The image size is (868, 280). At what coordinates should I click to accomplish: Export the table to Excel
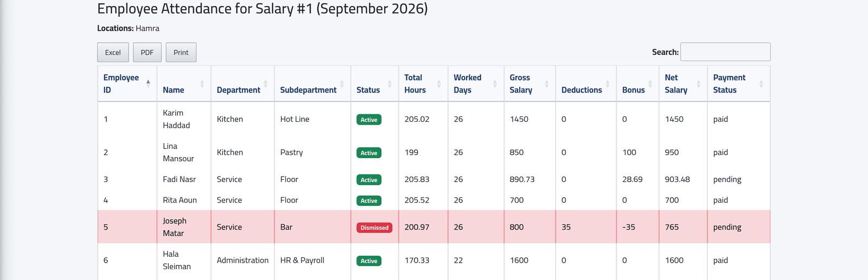[x=113, y=53]
